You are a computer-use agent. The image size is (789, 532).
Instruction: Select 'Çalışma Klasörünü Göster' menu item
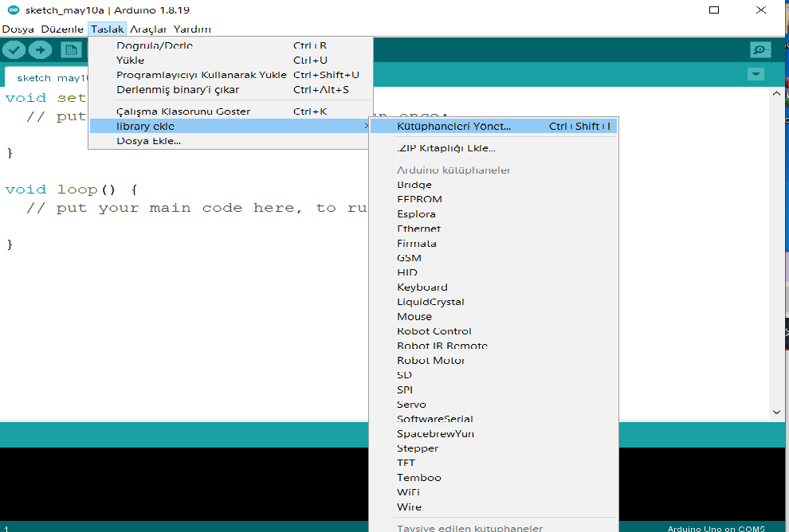pos(183,111)
